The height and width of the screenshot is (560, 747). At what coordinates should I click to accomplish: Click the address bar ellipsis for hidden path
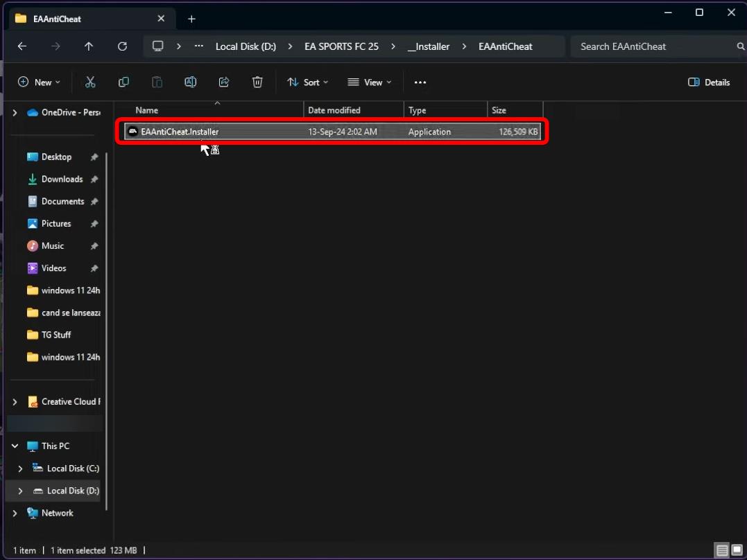pyautogui.click(x=199, y=46)
